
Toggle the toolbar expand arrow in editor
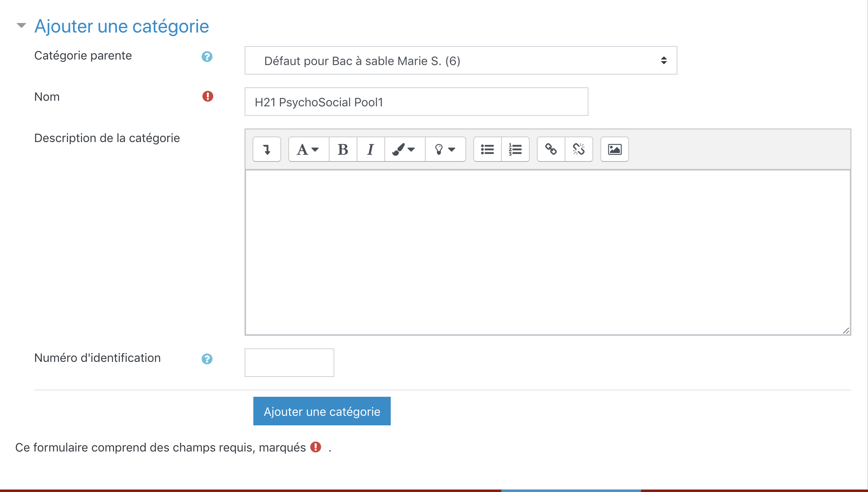(267, 149)
